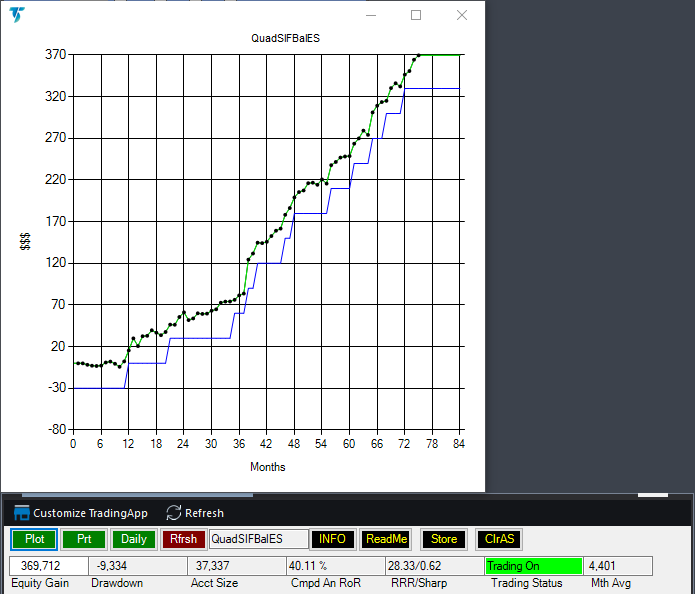Minimize the chart window

[370, 15]
